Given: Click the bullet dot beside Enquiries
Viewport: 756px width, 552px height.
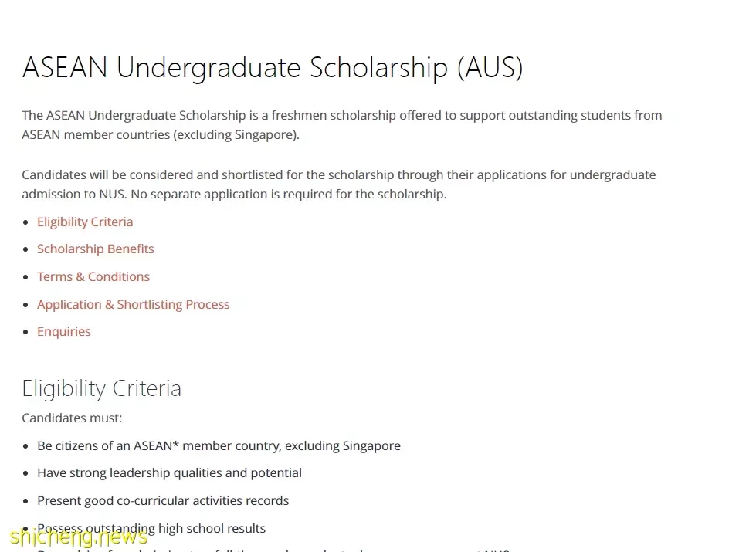Looking at the screenshot, I should point(25,332).
